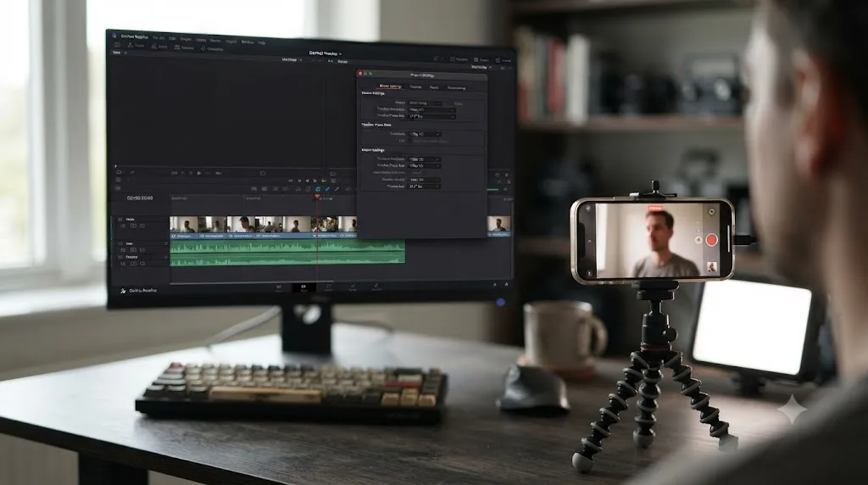Tap the red record button on the phone
This screenshot has width=868, height=485.
point(712,240)
